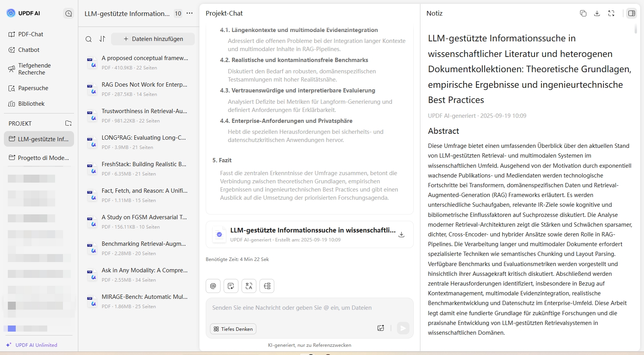
Task: Open generated document card LLM-gestützte Informationssuche
Action: coord(310,234)
